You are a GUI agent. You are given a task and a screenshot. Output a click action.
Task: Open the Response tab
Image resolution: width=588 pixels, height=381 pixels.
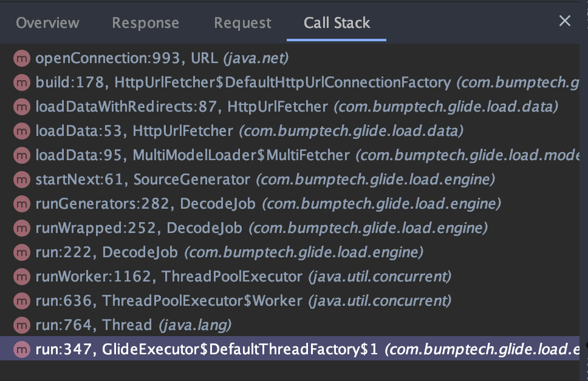point(146,23)
